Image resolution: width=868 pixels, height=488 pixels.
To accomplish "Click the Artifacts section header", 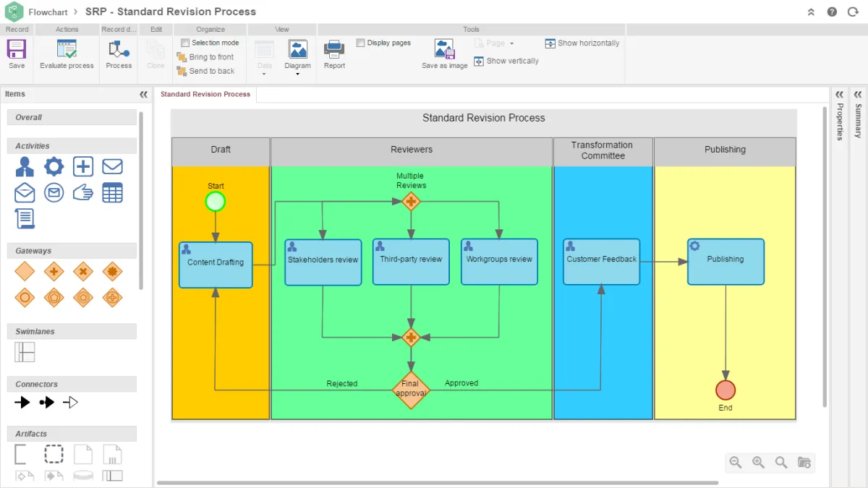I will [x=72, y=434].
